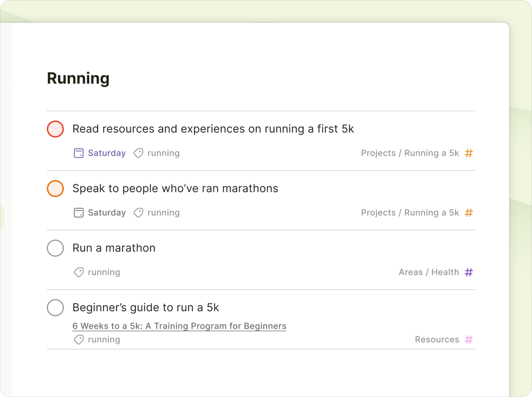
Task: Go to Areas / Health project label
Action: click(429, 272)
